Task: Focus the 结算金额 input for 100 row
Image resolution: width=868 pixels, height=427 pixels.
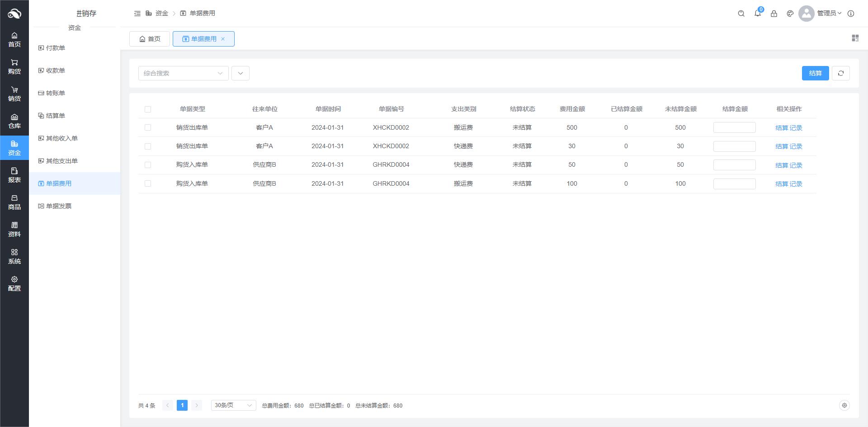Action: (x=734, y=184)
